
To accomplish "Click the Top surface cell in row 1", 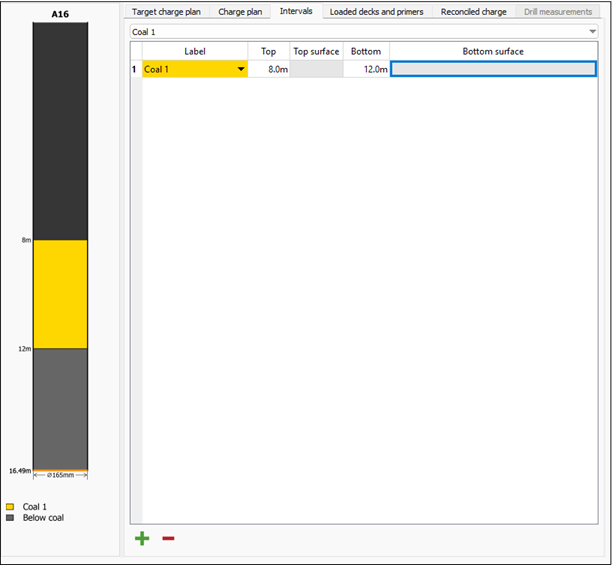I will [x=317, y=69].
